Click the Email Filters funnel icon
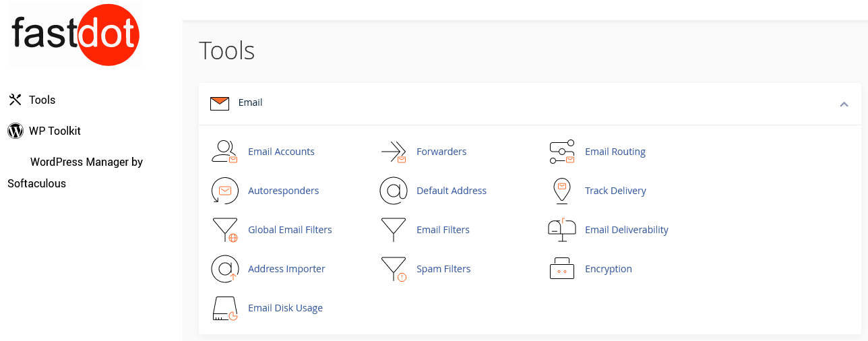 coord(394,230)
